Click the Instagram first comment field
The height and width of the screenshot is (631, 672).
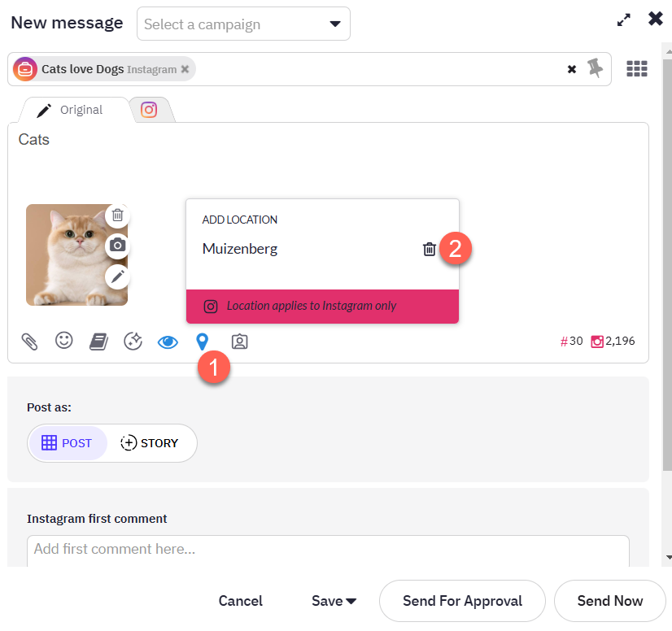[328, 550]
